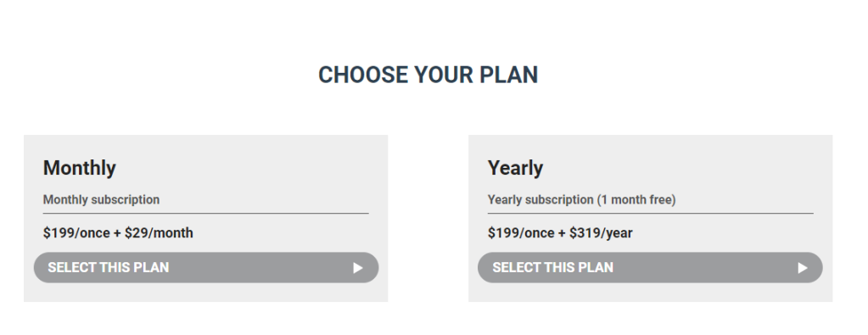The image size is (868, 335).
Task: Click the '$29/month' price text
Action: [x=159, y=233]
